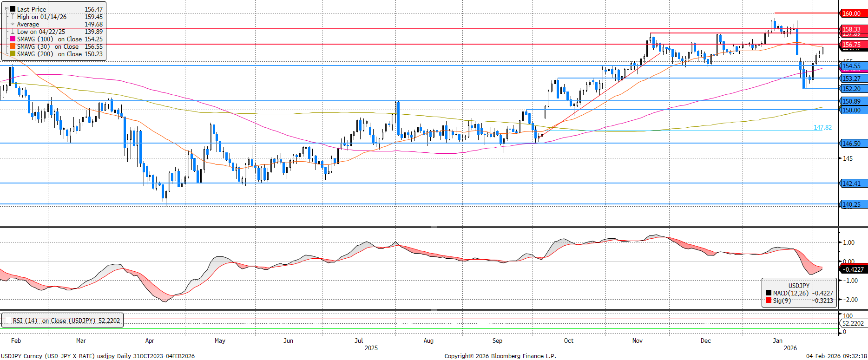Select the 156.75 red level tag

click(x=853, y=45)
